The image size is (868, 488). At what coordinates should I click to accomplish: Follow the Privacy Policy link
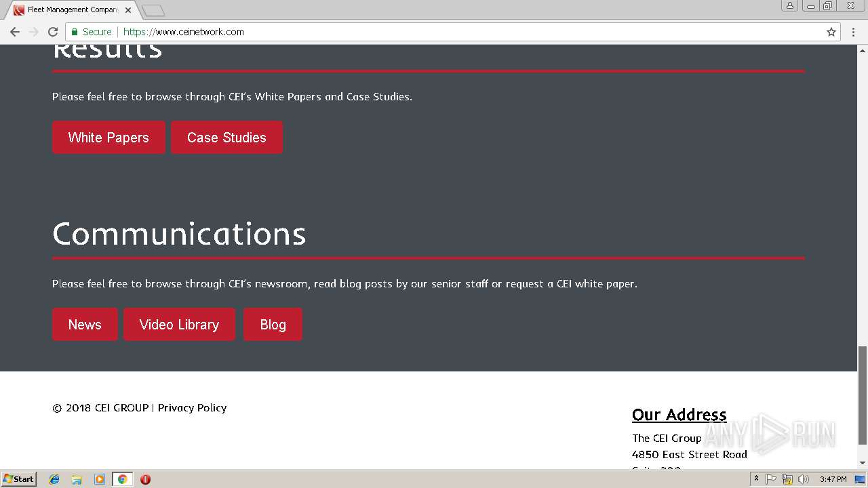(192, 407)
